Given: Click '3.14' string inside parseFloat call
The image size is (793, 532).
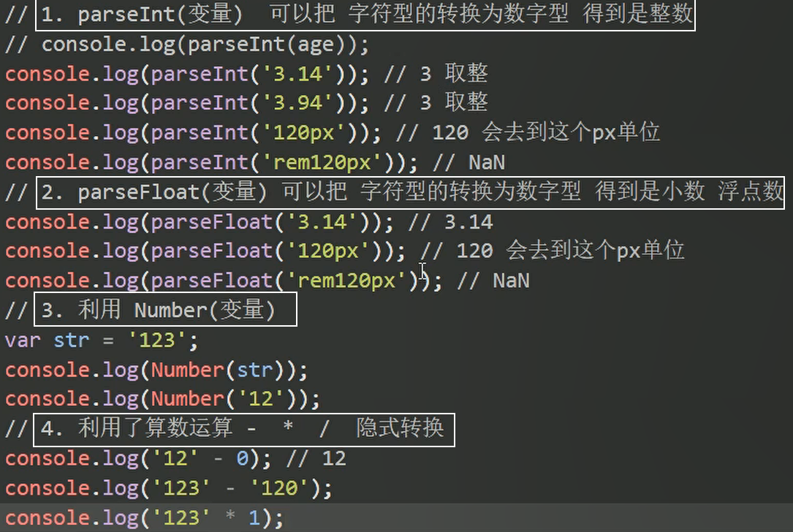Looking at the screenshot, I should click(x=322, y=222).
